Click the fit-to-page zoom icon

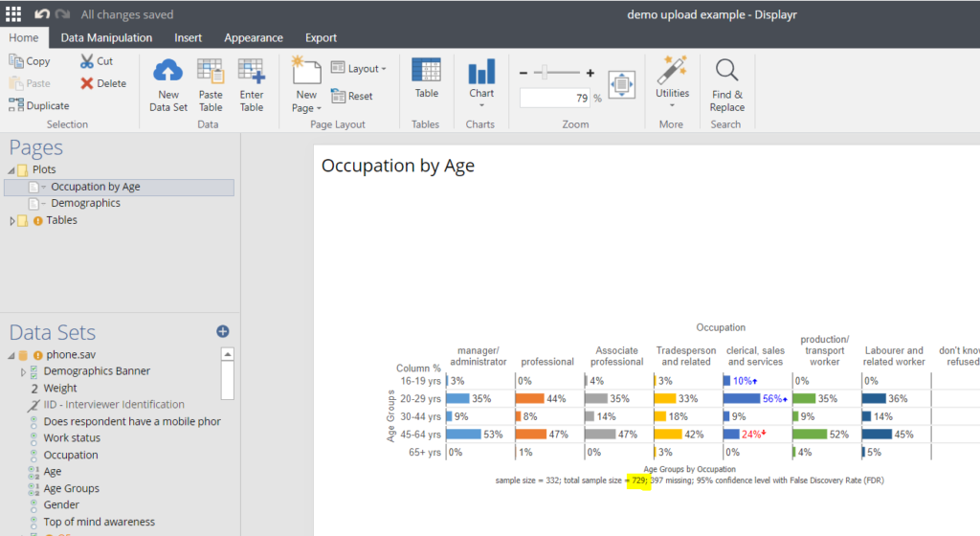click(622, 84)
